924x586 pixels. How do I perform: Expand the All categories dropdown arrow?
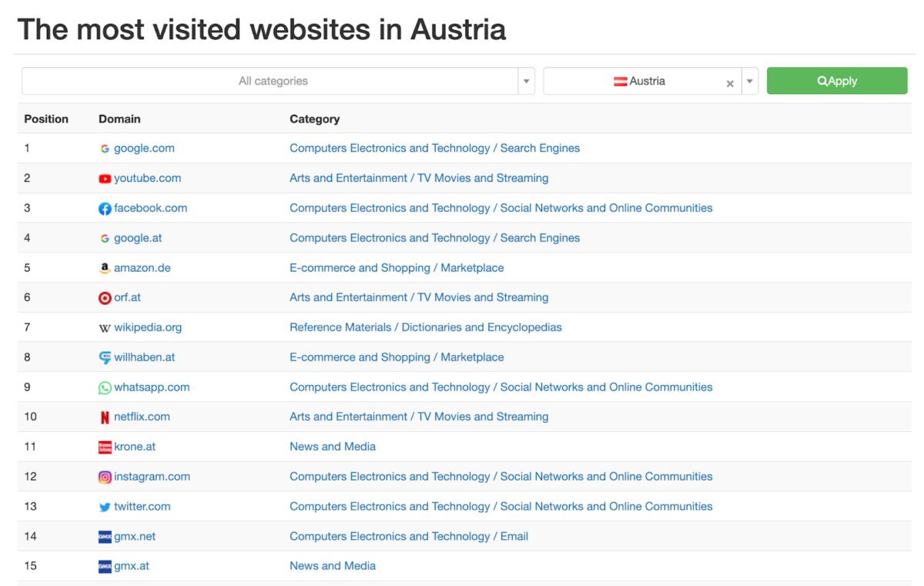(527, 82)
